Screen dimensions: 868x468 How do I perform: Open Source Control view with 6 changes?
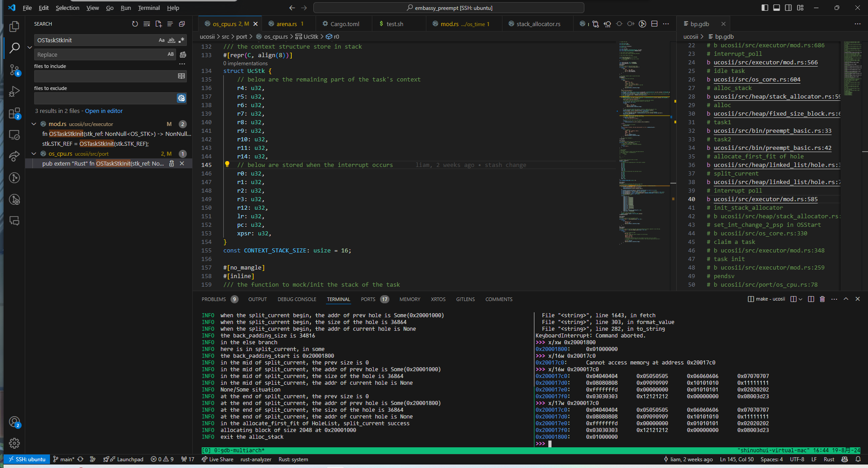(14, 70)
